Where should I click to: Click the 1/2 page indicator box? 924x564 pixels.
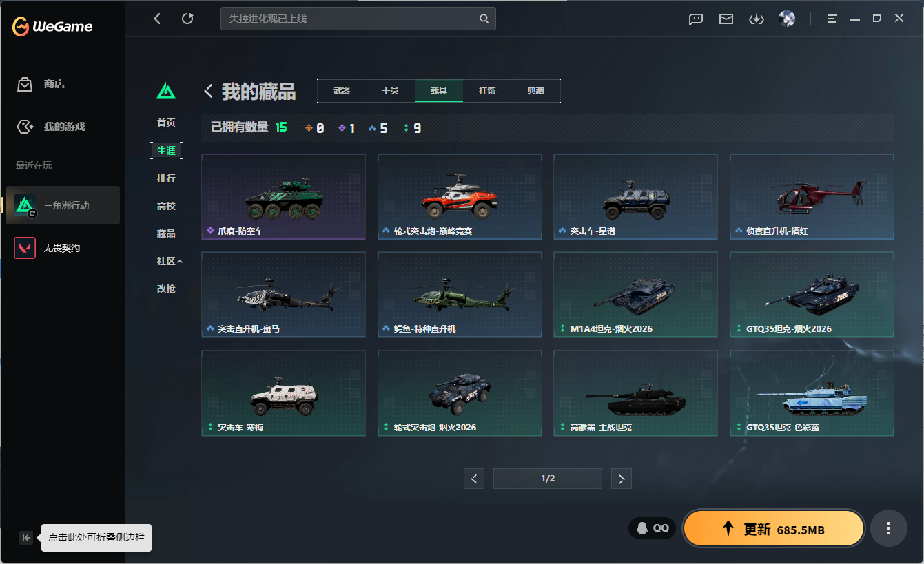tap(548, 479)
